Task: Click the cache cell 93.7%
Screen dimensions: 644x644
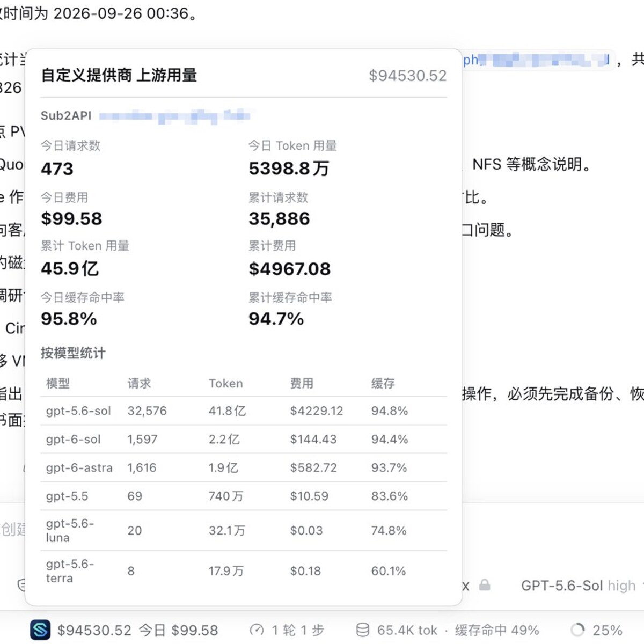Action: pos(389,468)
